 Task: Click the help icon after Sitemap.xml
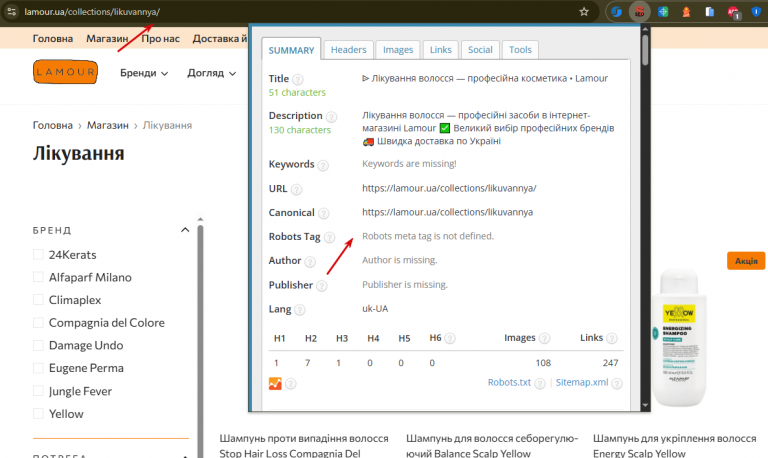point(617,384)
